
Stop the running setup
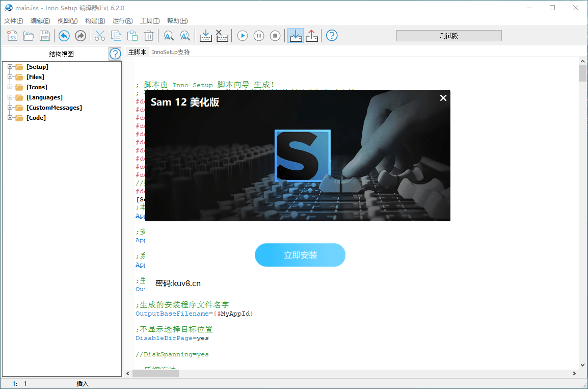click(x=275, y=36)
